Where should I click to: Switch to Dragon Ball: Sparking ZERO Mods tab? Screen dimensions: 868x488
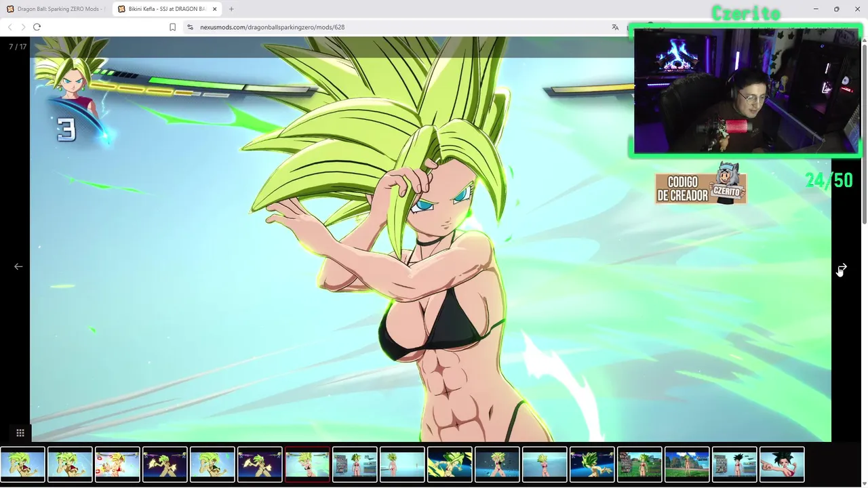pos(56,9)
